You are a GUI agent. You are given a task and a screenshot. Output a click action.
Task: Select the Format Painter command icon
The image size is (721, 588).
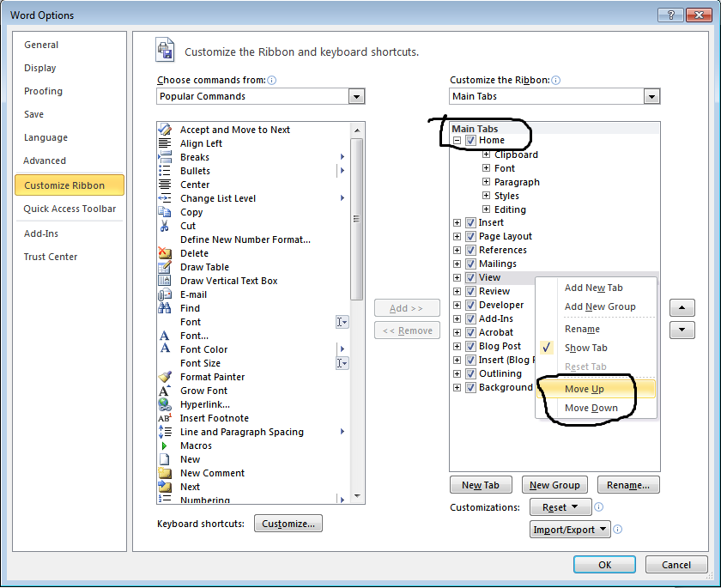tap(167, 377)
